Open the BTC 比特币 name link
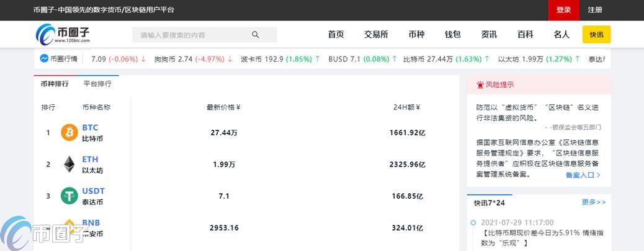Image resolution: width=644 pixels, height=251 pixels. (x=92, y=133)
